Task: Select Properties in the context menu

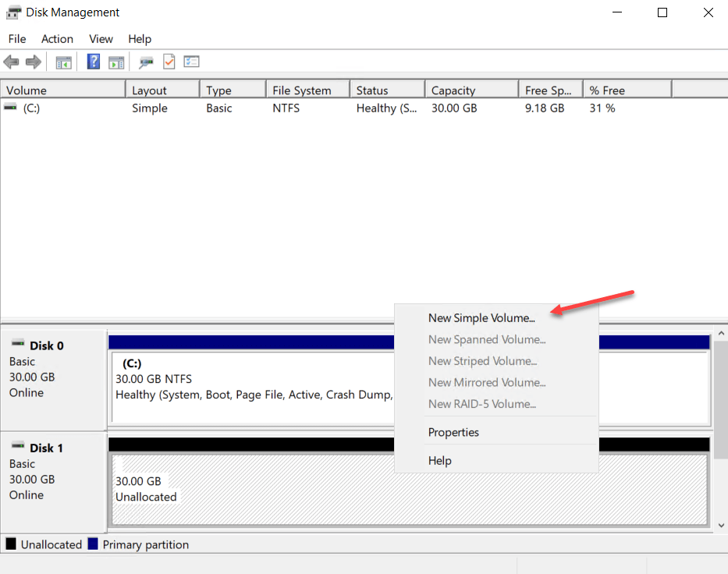Action: 453,432
